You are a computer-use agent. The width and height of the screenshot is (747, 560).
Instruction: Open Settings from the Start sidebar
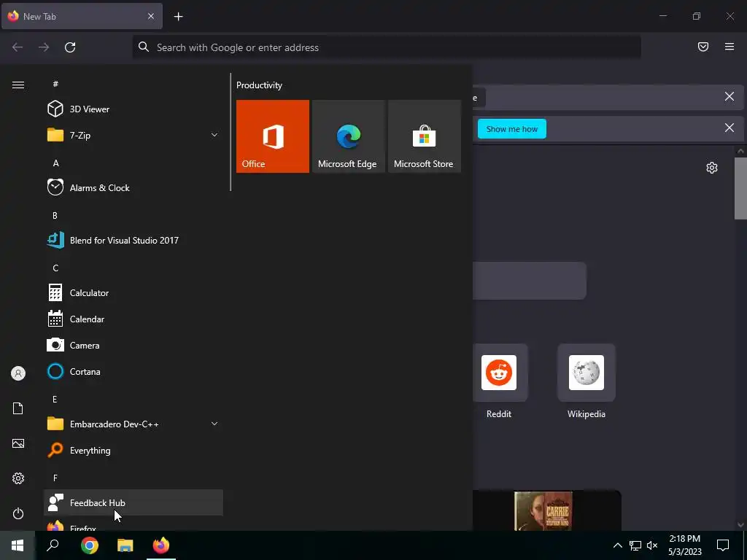18,478
